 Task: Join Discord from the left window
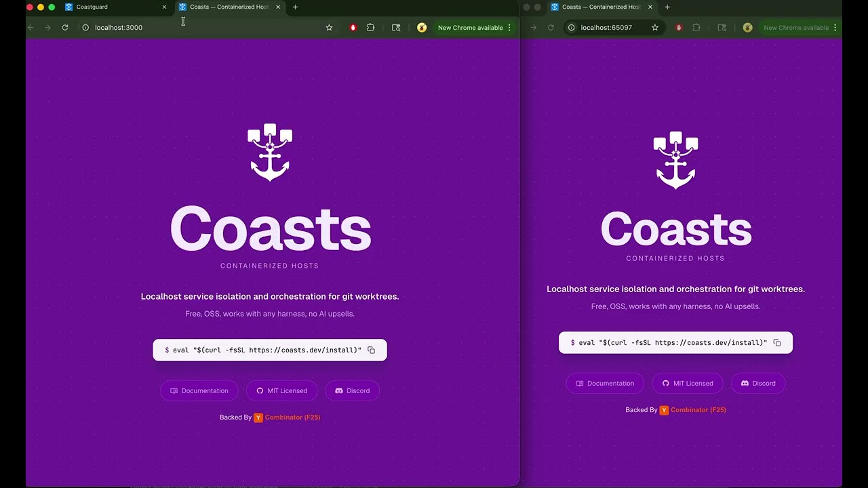353,391
